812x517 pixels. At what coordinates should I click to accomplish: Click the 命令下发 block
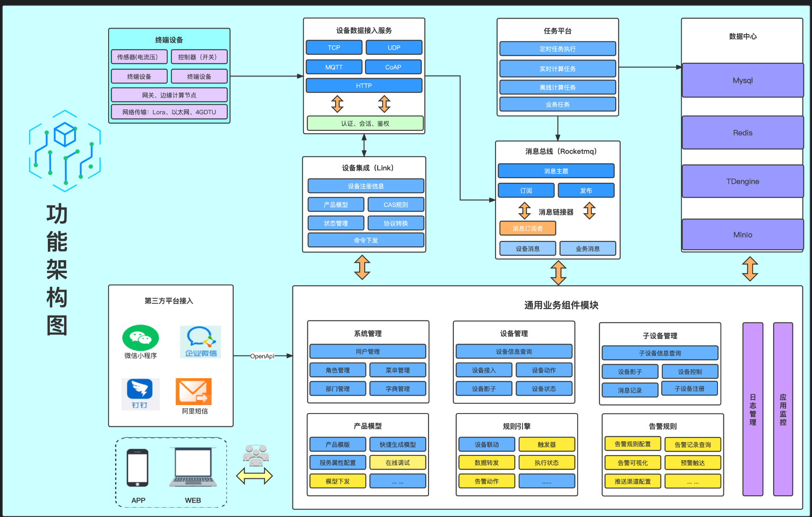click(366, 240)
